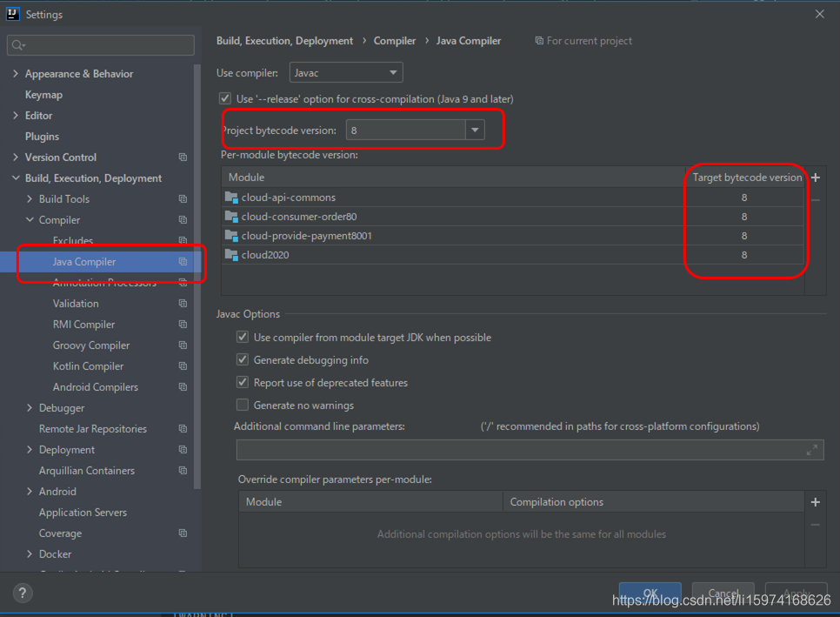Image resolution: width=840 pixels, height=617 pixels.
Task: Click the expand icon inside Additional command line parameters field
Action: point(811,450)
